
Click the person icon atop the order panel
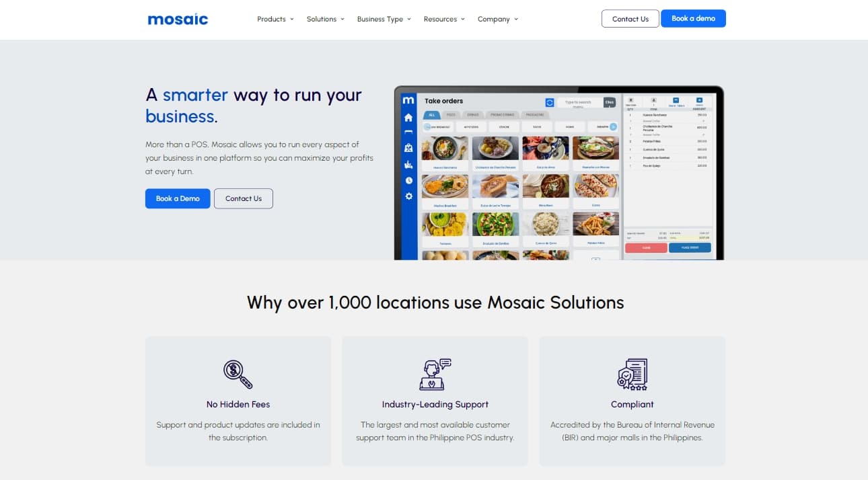(x=653, y=101)
